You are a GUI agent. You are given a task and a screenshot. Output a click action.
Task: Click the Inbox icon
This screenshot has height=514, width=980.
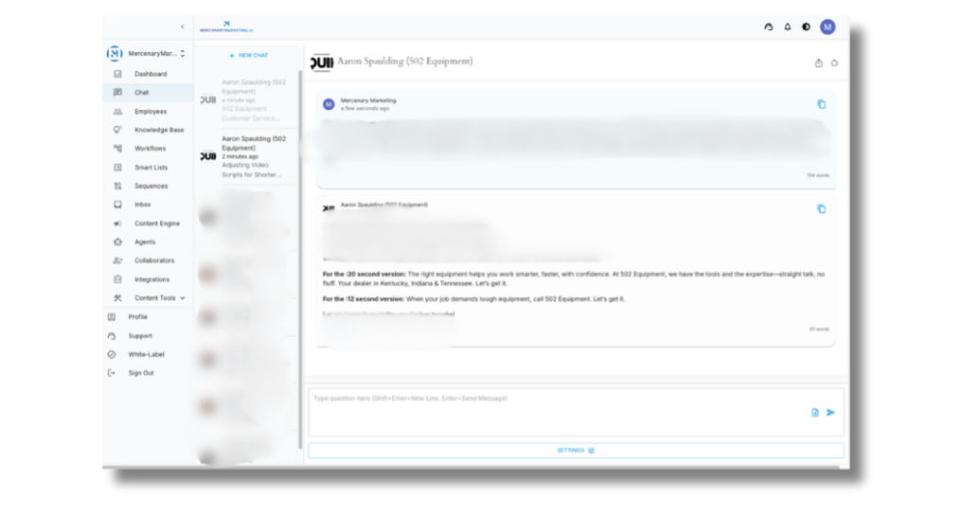pos(117,204)
